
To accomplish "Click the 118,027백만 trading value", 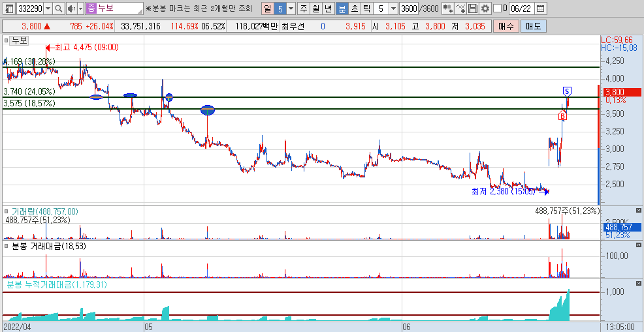I will 257,27.
